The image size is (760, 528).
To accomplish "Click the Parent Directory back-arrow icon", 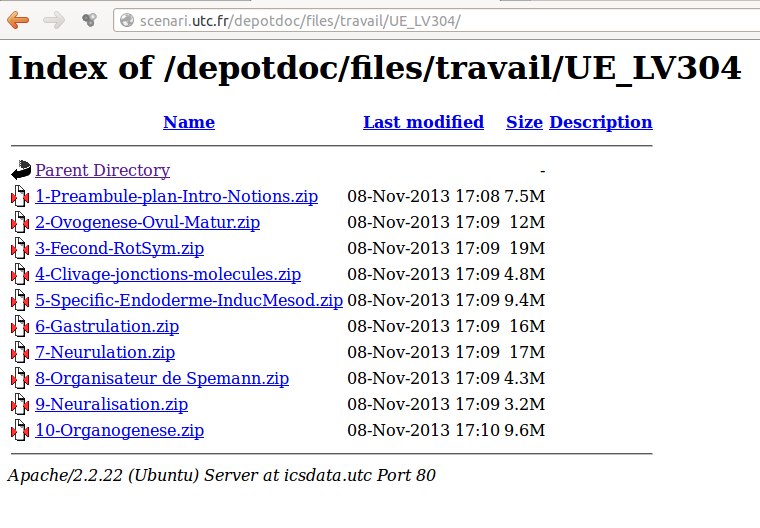I will coord(21,170).
